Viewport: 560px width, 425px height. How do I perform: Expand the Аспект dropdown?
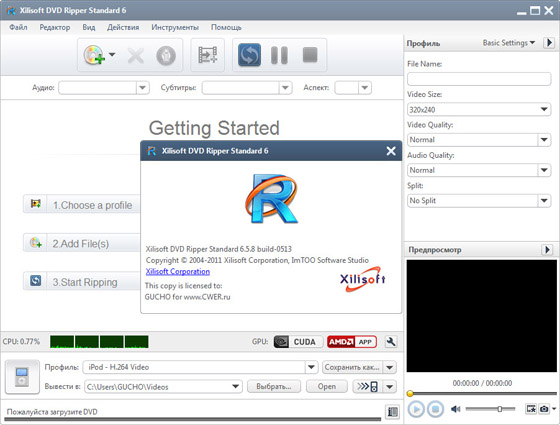coord(364,88)
